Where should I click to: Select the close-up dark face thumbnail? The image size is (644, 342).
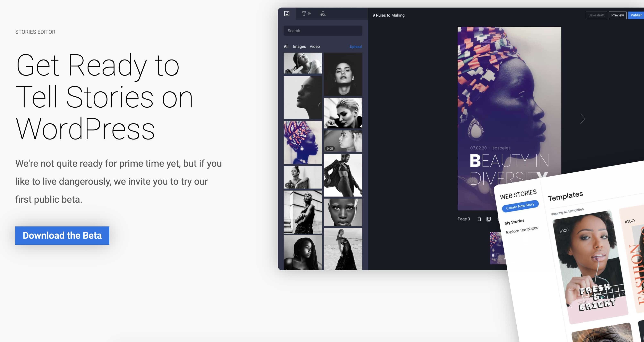pyautogui.click(x=343, y=212)
